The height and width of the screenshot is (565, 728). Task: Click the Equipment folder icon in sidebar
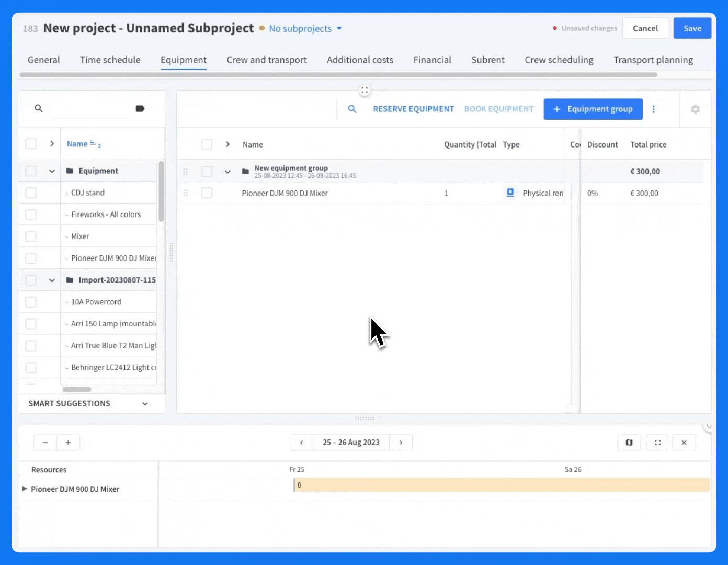coord(70,171)
